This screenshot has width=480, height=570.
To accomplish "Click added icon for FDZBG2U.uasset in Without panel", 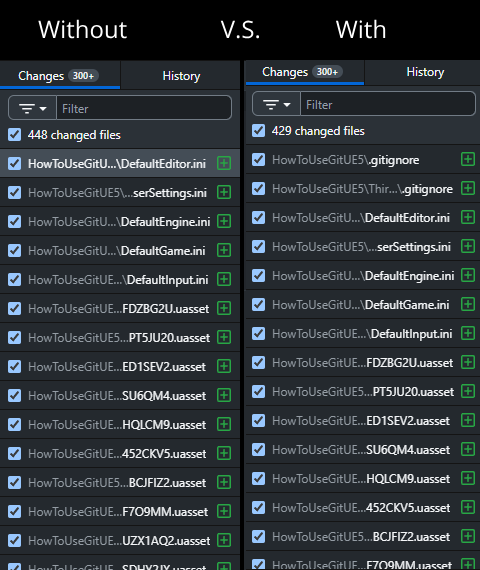I will click(224, 308).
